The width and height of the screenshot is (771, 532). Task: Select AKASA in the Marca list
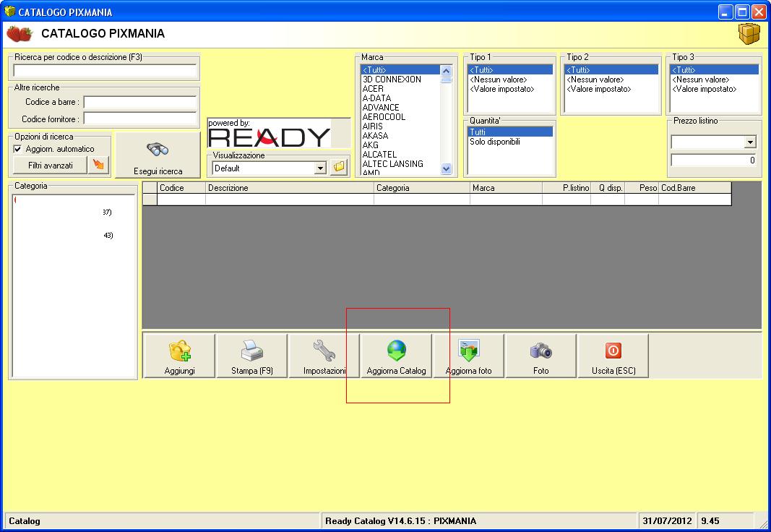point(400,135)
